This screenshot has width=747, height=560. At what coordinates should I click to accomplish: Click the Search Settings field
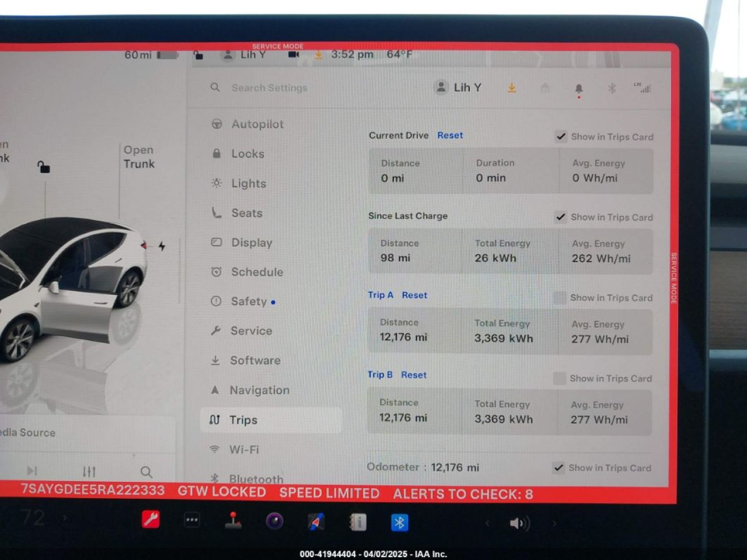(x=270, y=87)
